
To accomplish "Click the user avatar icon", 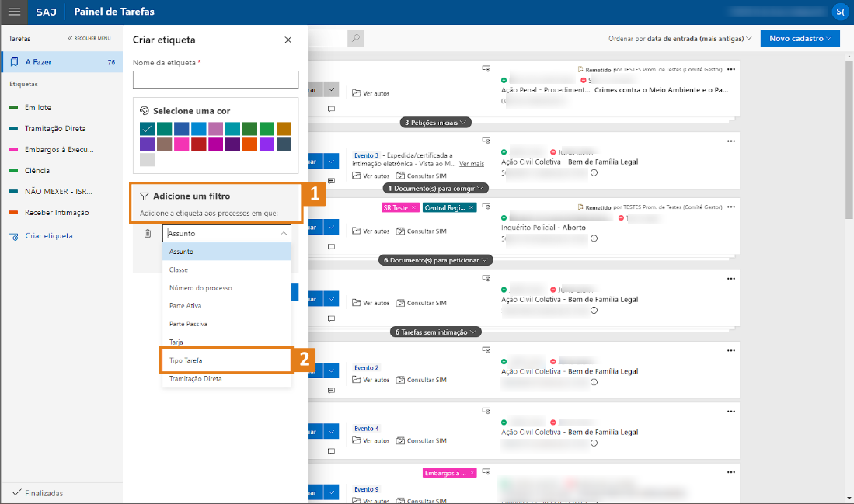I will pyautogui.click(x=839, y=12).
